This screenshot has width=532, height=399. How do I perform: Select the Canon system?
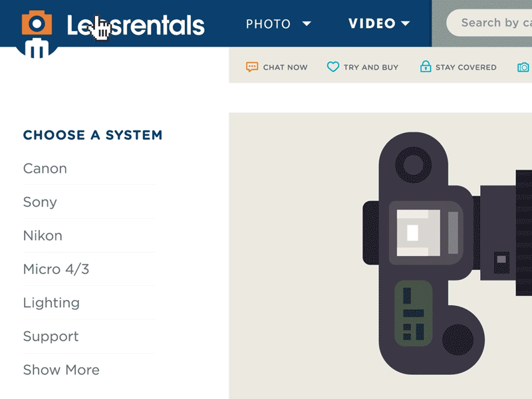[45, 169]
